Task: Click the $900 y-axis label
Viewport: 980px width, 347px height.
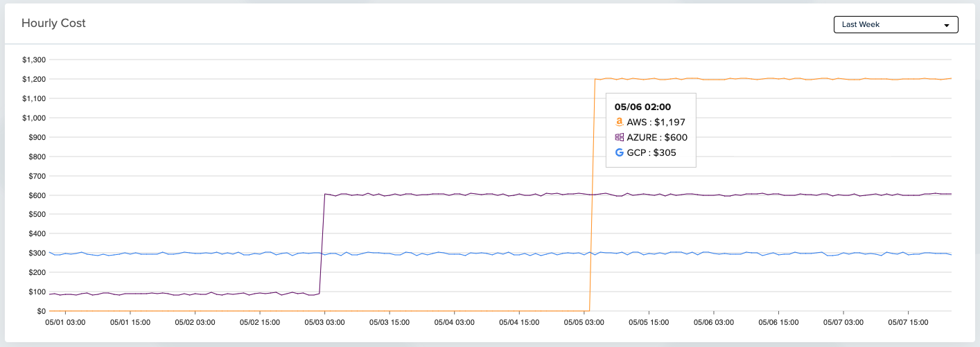Action: pos(37,137)
